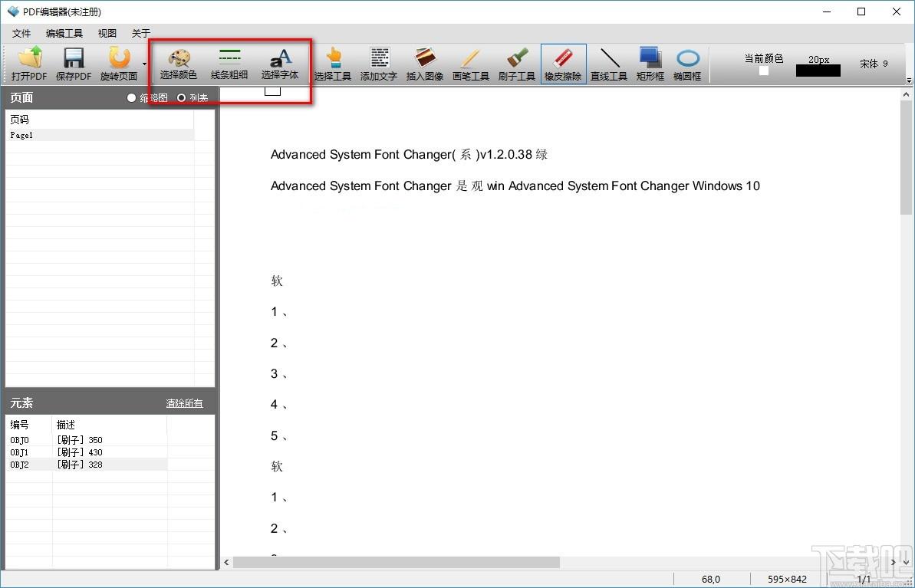This screenshot has width=915, height=588.
Task: Click the white 当前颜色 swatch
Action: [764, 71]
